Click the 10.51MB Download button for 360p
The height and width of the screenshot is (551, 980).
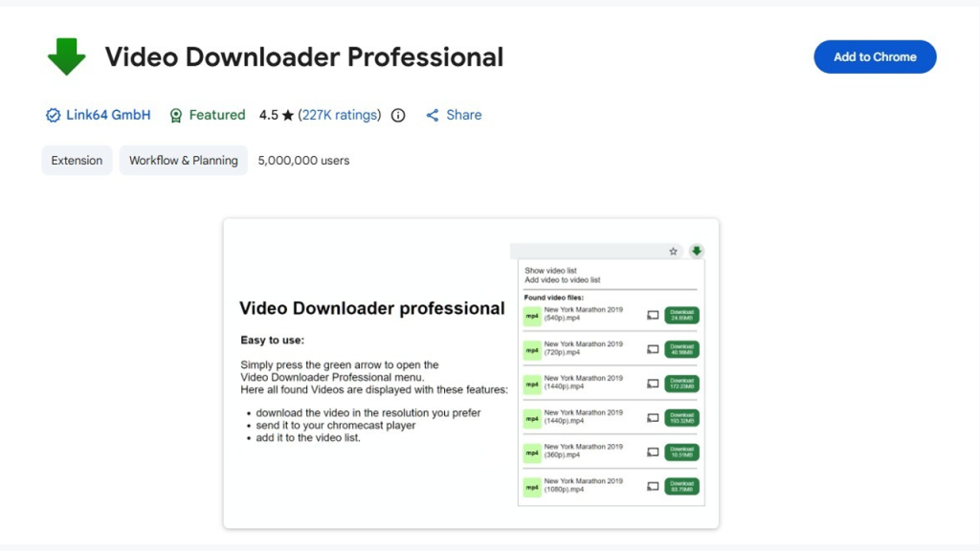pyautogui.click(x=681, y=452)
